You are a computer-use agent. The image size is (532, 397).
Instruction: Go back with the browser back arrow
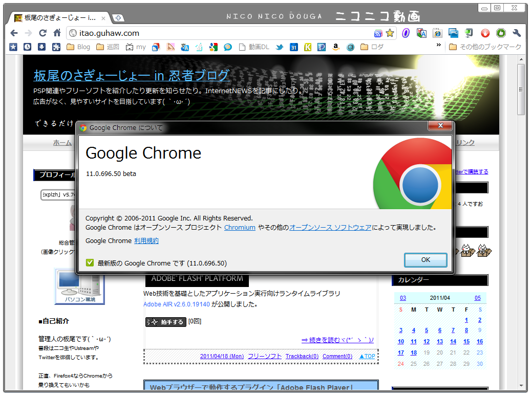pos(14,33)
